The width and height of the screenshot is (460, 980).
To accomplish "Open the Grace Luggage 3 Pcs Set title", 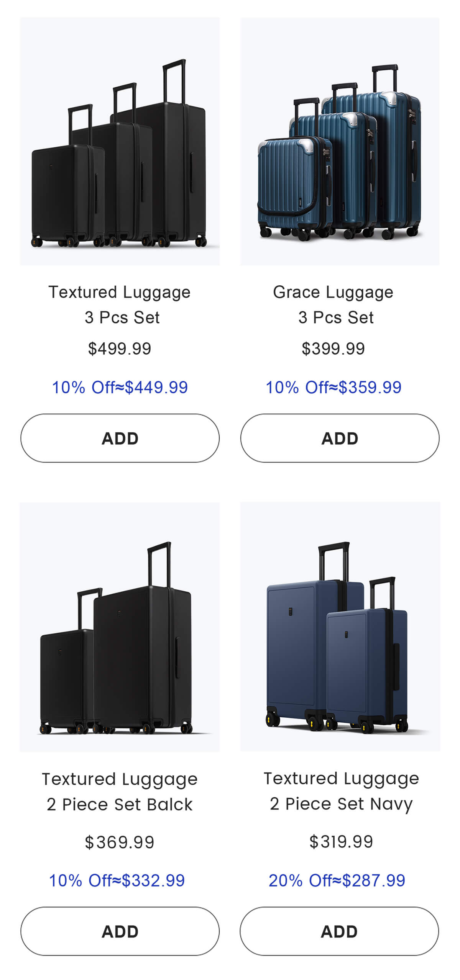I will point(333,304).
